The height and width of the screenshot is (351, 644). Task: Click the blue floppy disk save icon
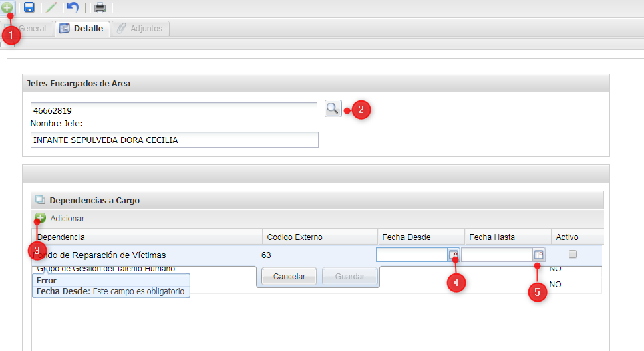pyautogui.click(x=29, y=8)
